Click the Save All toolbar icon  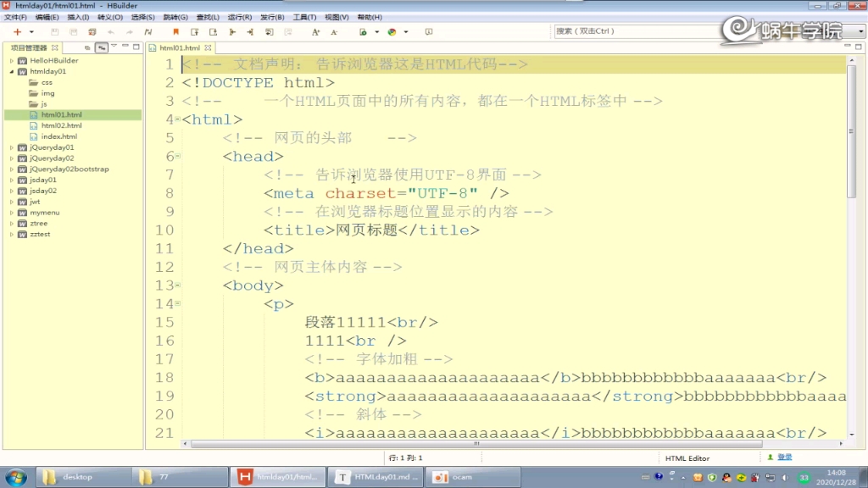73,31
